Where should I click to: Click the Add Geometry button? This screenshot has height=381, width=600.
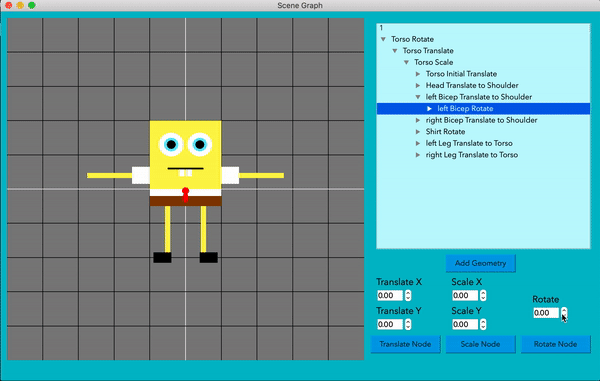480,263
